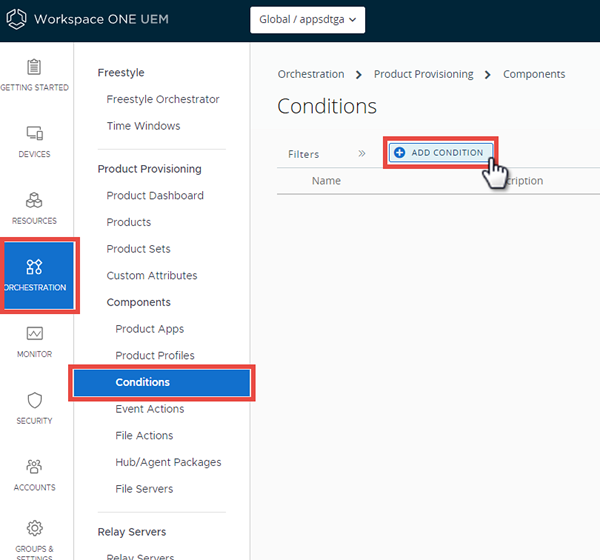Image resolution: width=600 pixels, height=560 pixels.
Task: Click the Workspace ONE UEM title text
Action: [101, 19]
